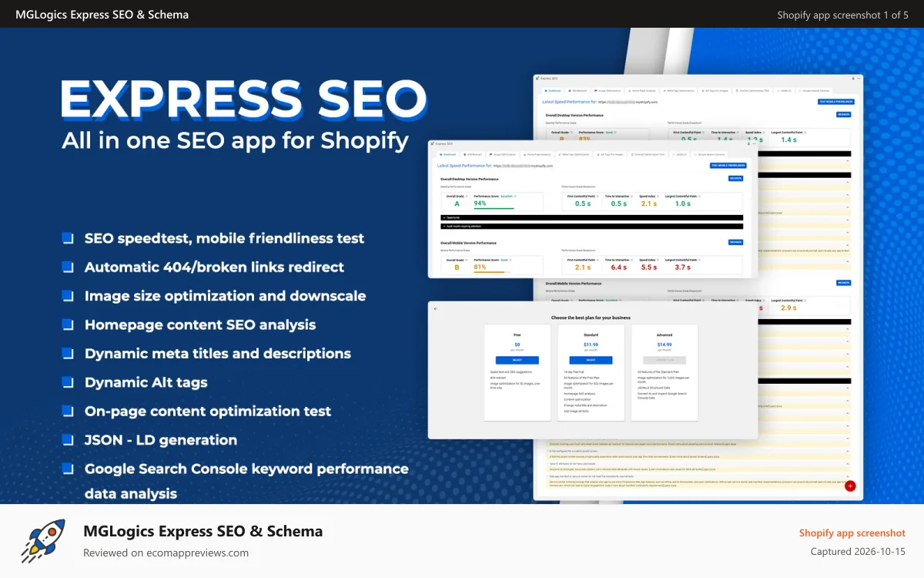Screen dimensions: 924x578
Task: Click the ecomappreviews.com review text
Action: pos(166,553)
